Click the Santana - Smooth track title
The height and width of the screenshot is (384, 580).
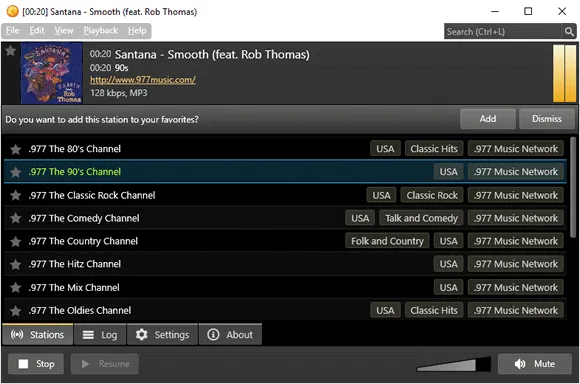pos(212,55)
